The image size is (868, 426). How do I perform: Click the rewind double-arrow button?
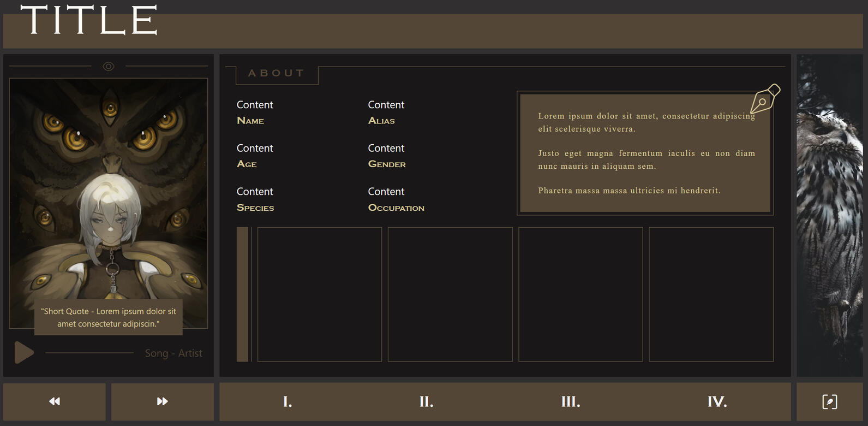click(55, 401)
